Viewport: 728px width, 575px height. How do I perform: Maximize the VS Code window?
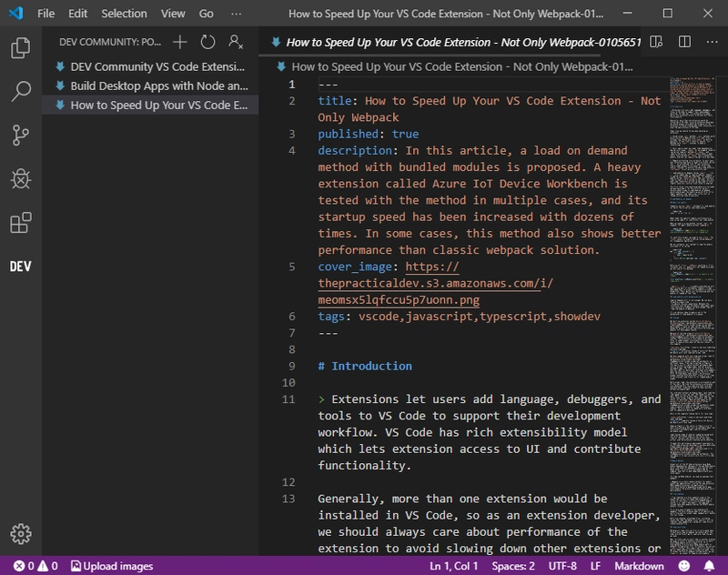click(x=668, y=13)
